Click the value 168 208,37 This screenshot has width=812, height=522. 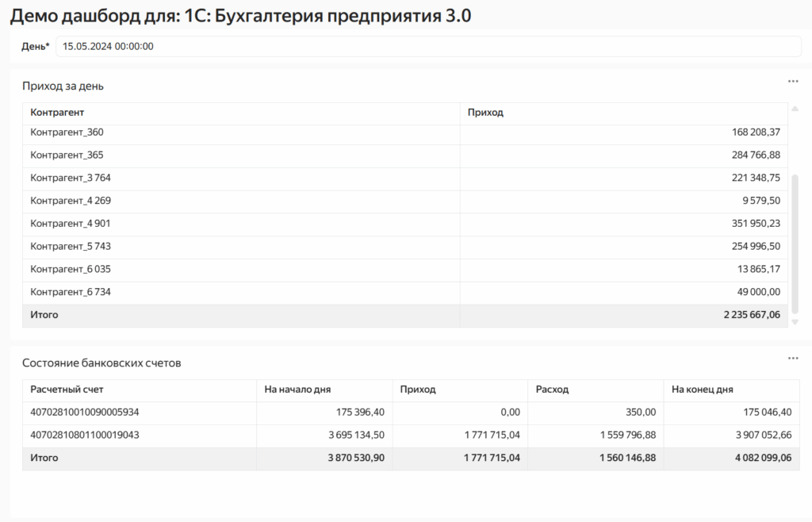(756, 132)
